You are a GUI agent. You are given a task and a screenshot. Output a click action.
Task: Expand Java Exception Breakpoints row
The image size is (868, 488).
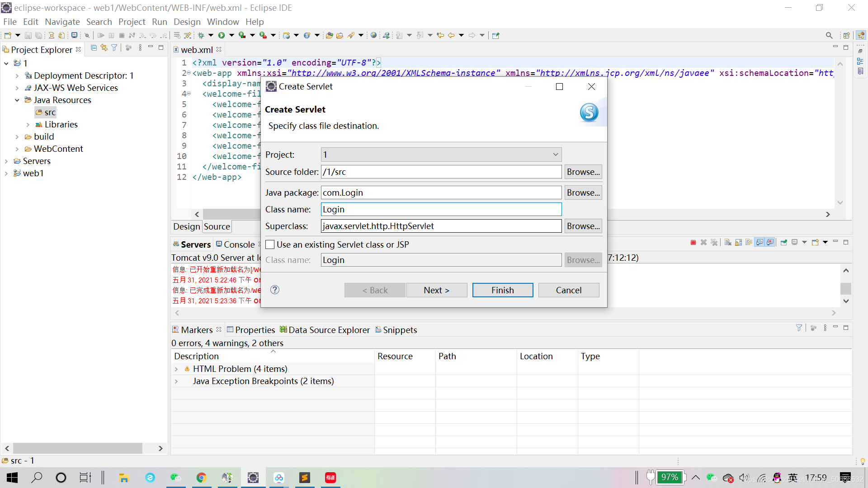pyautogui.click(x=176, y=381)
